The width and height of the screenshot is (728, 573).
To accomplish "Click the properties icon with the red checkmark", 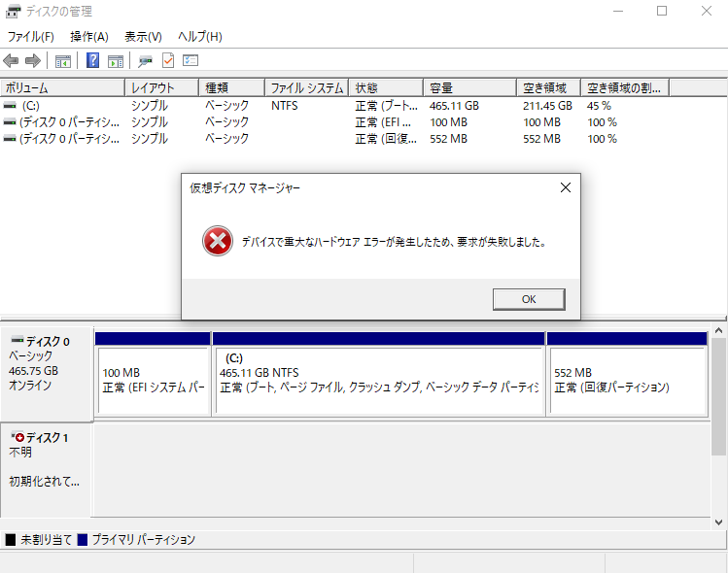I will pos(167,60).
